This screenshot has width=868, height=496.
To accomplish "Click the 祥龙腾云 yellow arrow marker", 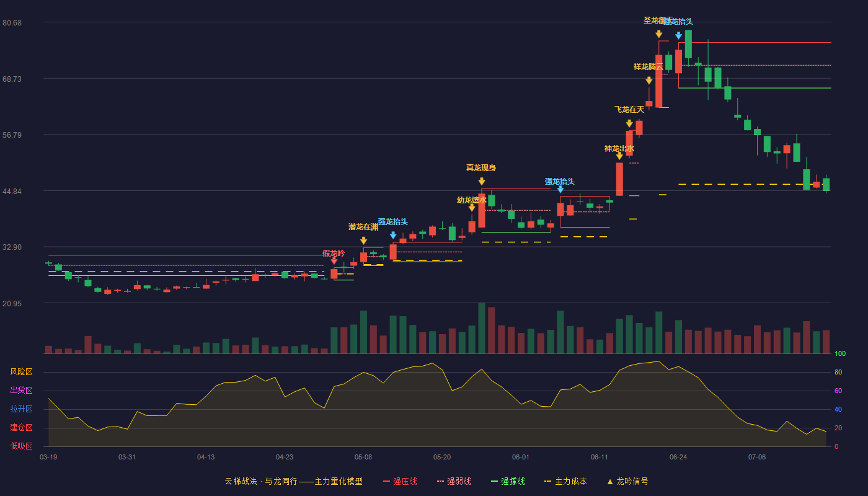I will [649, 81].
